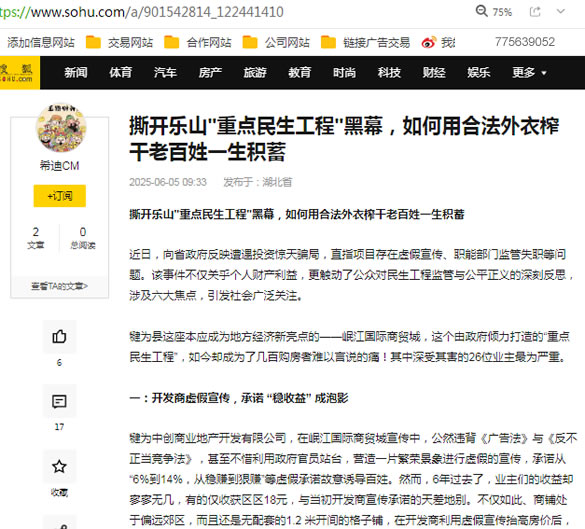Click the star favorite icon
The image size is (585, 529).
pyautogui.click(x=59, y=466)
